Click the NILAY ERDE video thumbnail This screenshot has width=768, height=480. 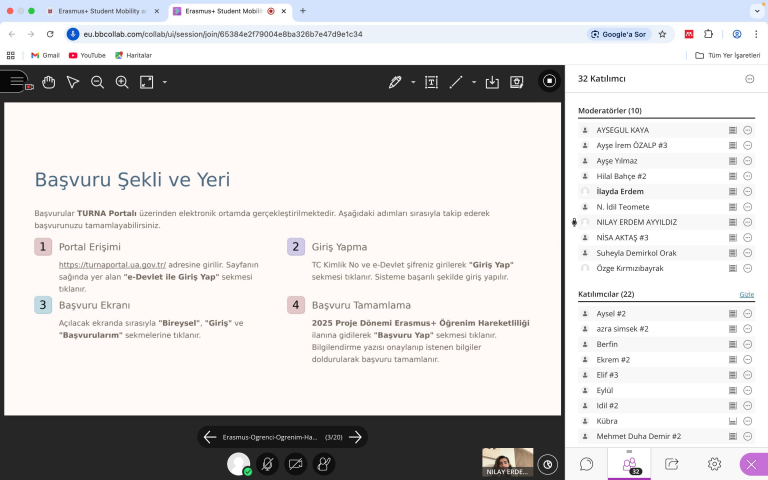click(507, 461)
